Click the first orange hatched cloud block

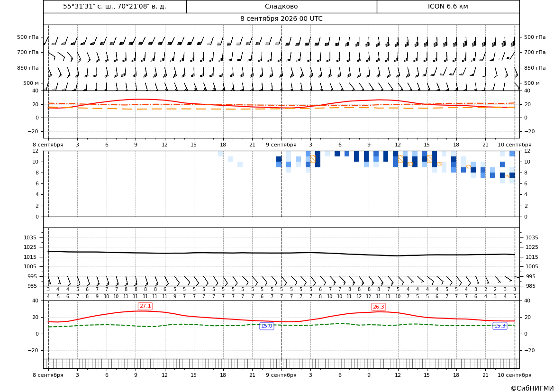pos(313,159)
